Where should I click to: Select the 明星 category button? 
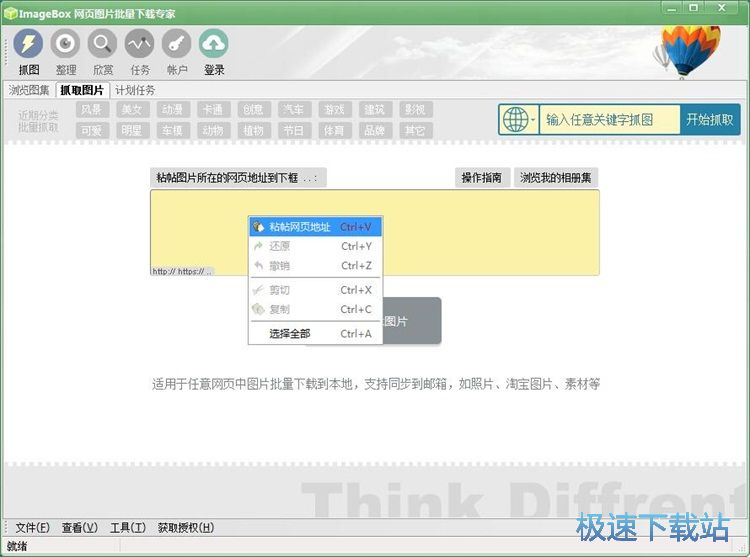pyautogui.click(x=132, y=131)
